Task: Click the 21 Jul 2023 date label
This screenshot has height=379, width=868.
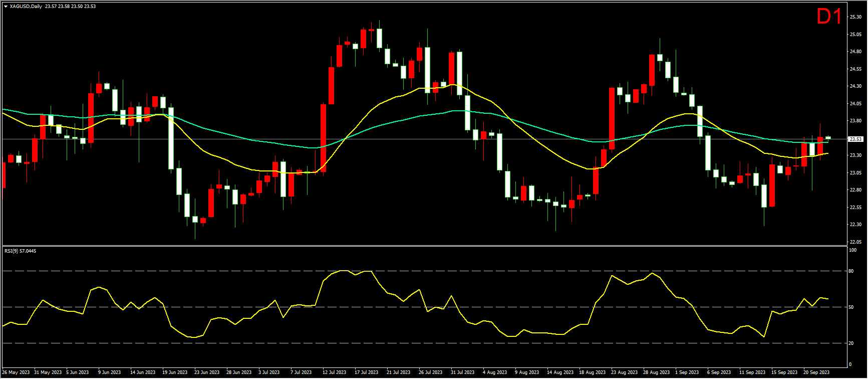Action: 398,372
